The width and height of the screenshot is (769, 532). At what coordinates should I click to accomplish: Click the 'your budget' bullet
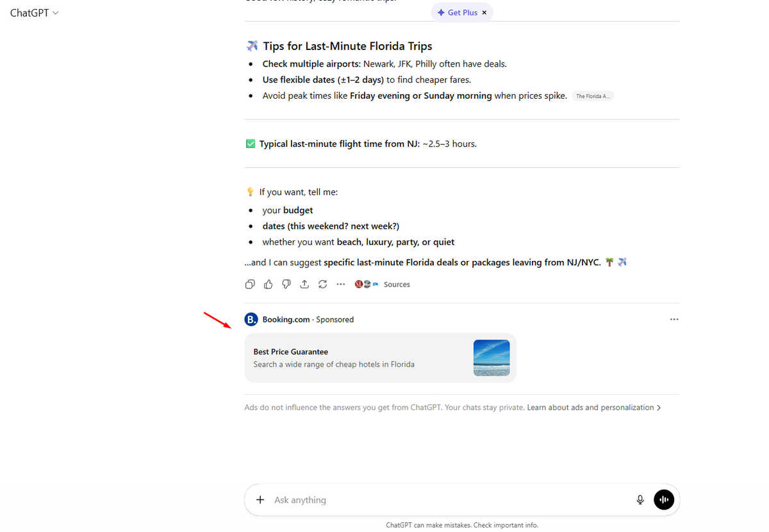[288, 210]
